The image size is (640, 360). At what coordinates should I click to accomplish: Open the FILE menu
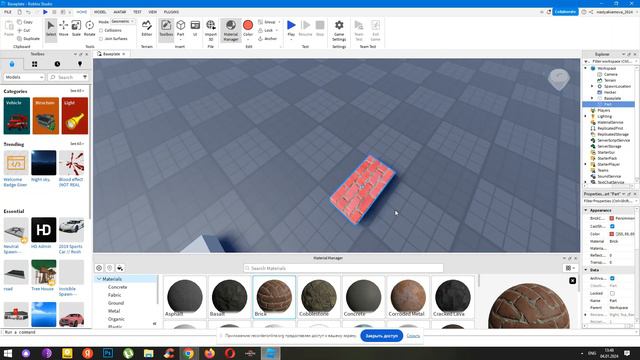pos(8,12)
